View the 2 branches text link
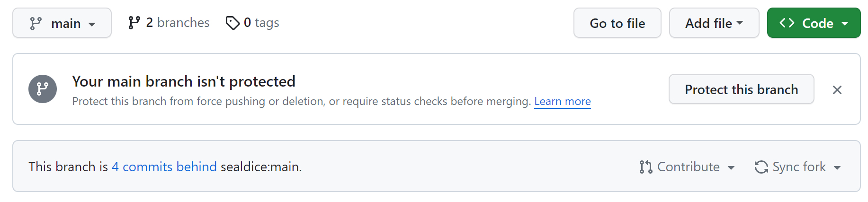This screenshot has height=202, width=868. 178,23
